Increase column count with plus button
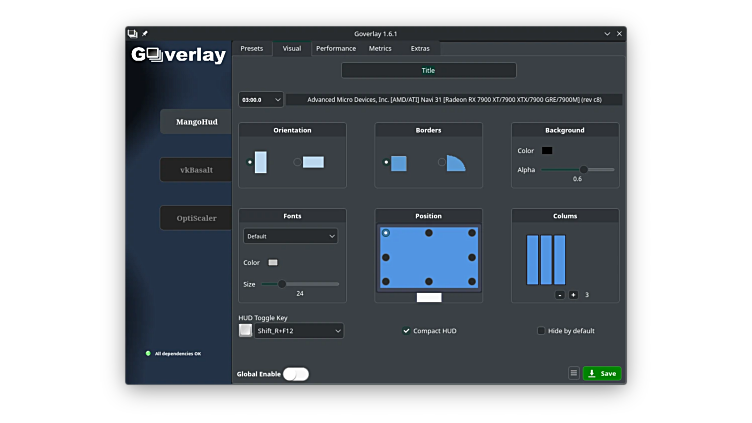The width and height of the screenshot is (752, 423). (x=573, y=295)
